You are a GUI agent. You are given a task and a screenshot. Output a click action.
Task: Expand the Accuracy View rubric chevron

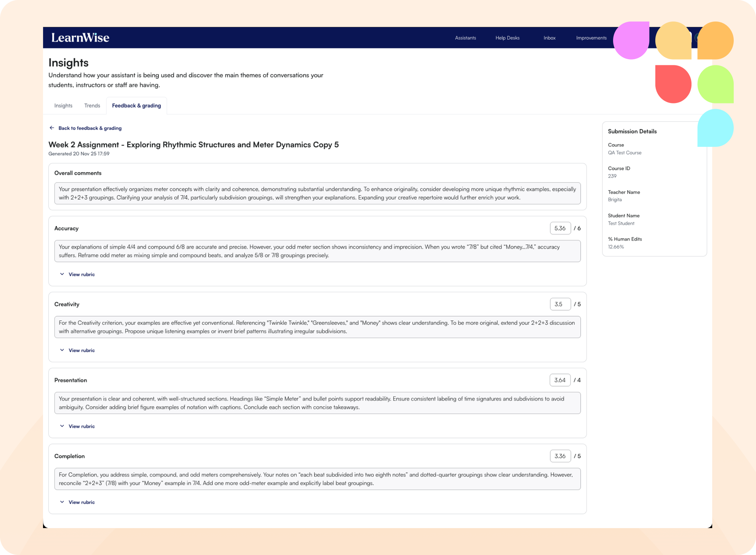[x=62, y=274]
